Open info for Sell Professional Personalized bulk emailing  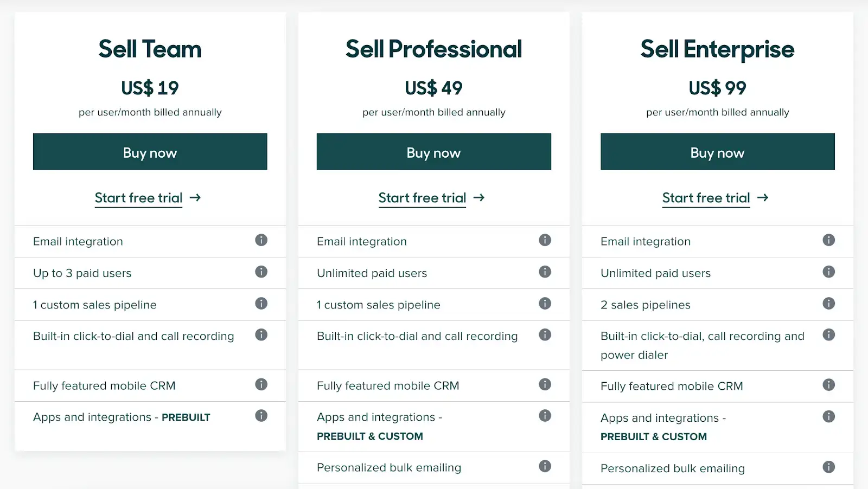545,466
